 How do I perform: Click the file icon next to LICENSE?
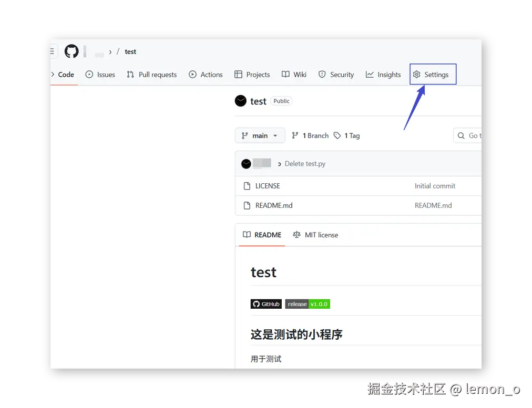(x=247, y=186)
